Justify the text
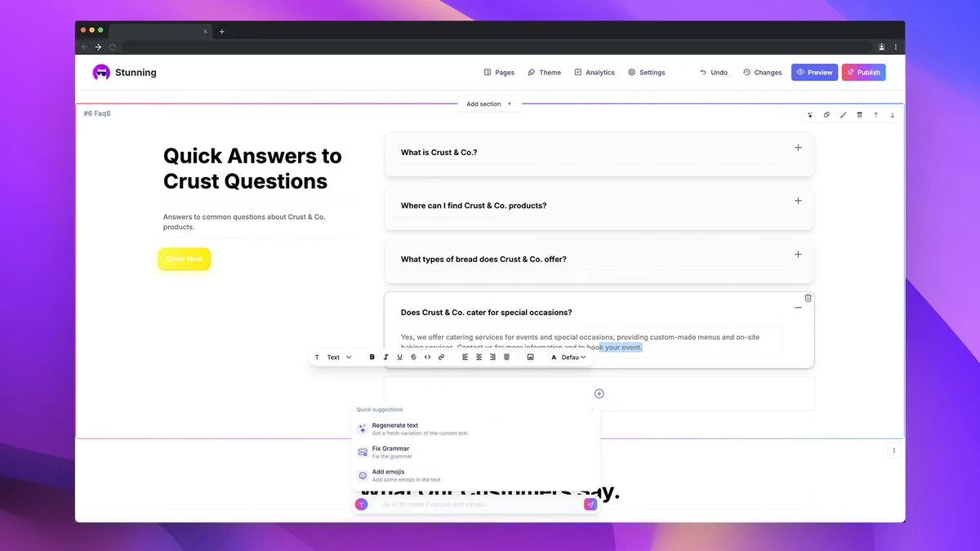The width and height of the screenshot is (980, 551). point(506,358)
